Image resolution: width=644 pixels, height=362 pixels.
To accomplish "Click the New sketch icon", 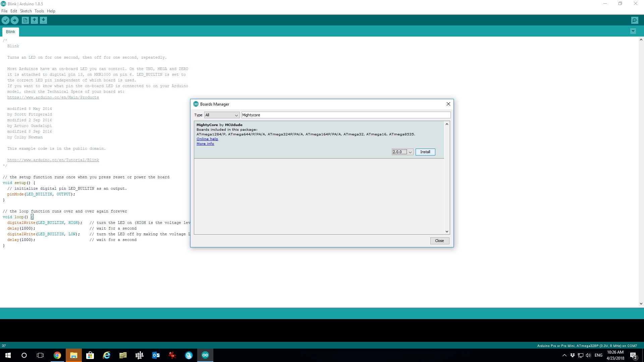I will coord(25,20).
